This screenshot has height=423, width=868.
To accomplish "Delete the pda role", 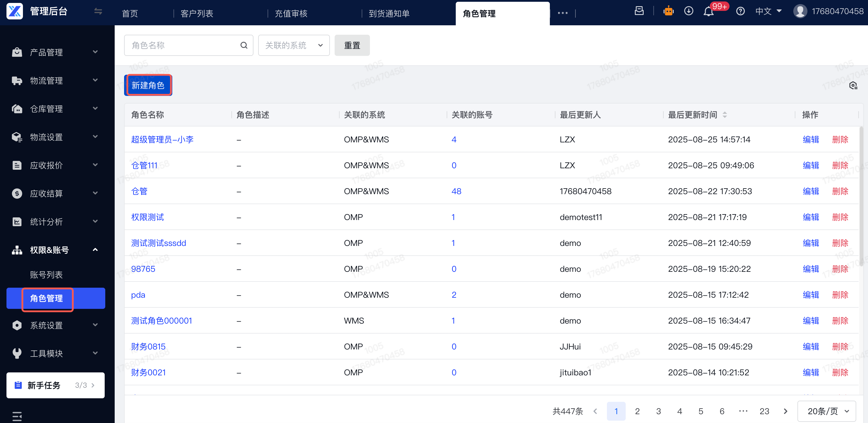I will coord(840,294).
